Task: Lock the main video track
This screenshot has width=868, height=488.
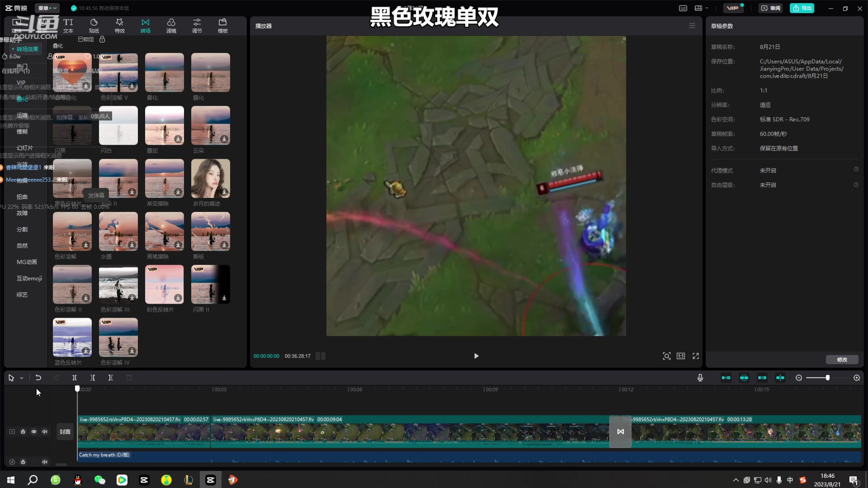Action: (x=23, y=432)
